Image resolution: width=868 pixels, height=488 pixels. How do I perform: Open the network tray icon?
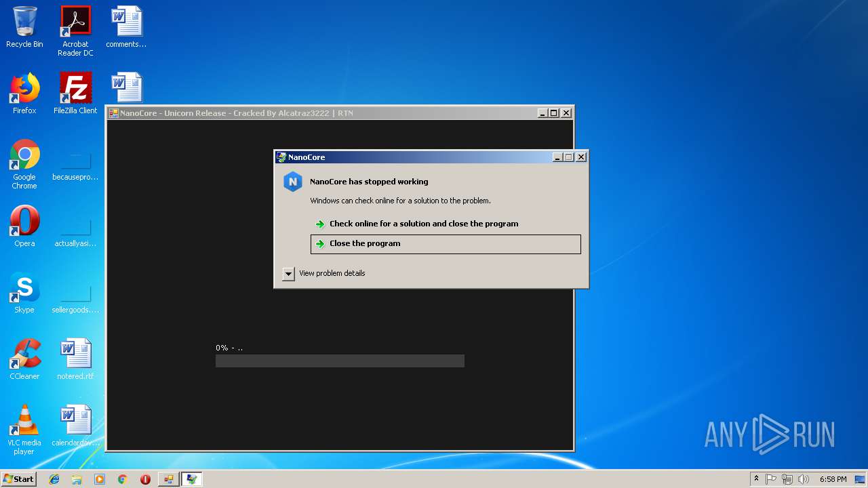tap(787, 479)
